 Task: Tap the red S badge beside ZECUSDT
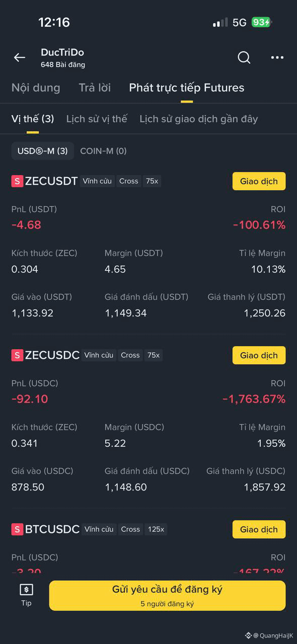[x=17, y=181]
